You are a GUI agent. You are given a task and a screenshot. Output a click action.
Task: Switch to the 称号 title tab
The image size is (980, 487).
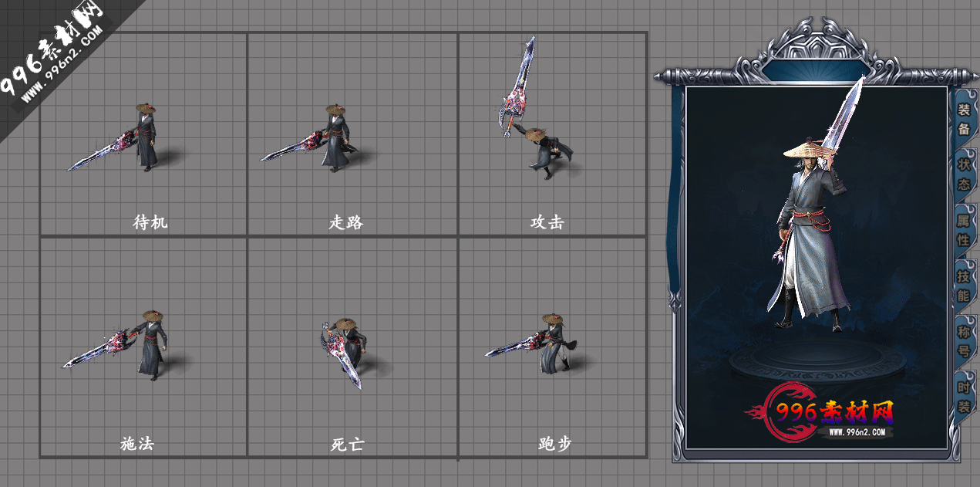point(964,341)
